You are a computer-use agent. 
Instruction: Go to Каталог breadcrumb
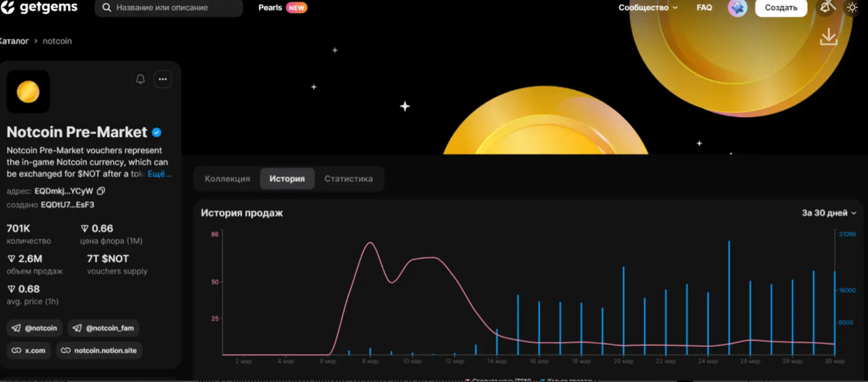(14, 41)
